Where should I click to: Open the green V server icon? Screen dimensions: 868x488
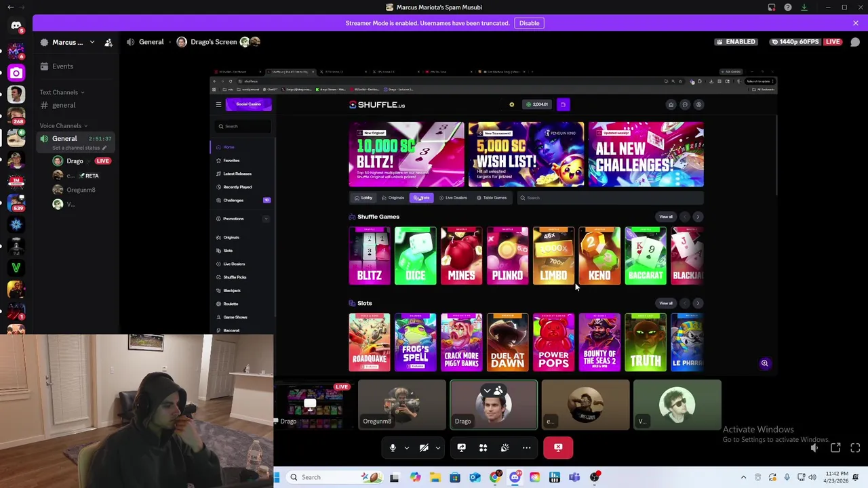point(16,268)
